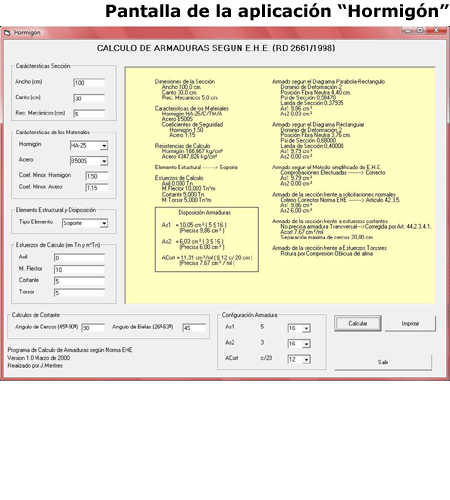Click 'Elemento Estuctural ---> Soporte' result line
Screen dimensions: 450x500
tap(196, 167)
